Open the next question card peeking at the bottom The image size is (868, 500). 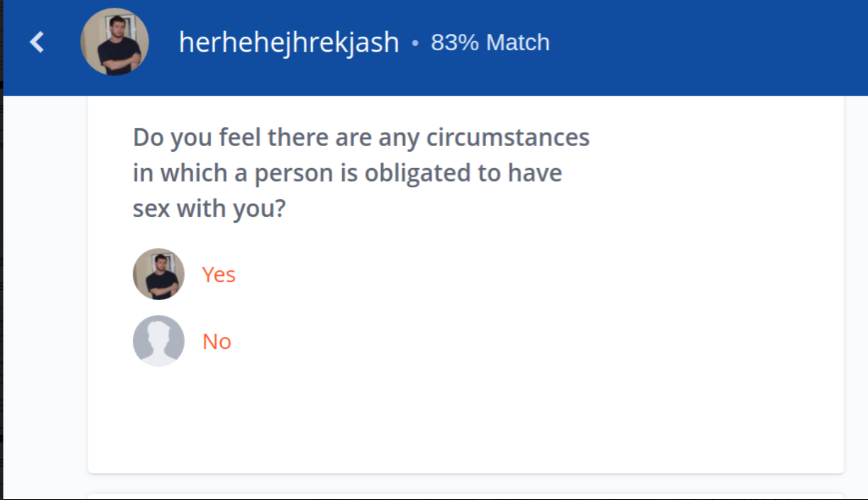click(x=465, y=497)
